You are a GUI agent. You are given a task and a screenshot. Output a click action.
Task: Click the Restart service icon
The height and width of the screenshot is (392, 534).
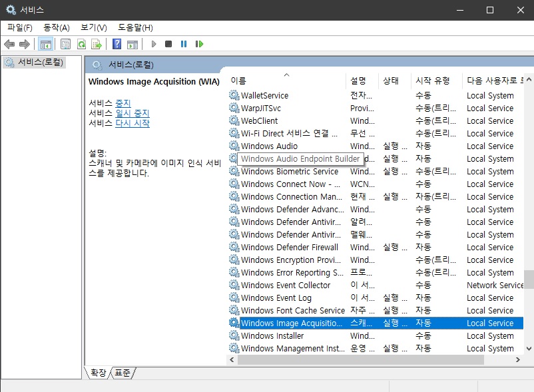click(199, 44)
